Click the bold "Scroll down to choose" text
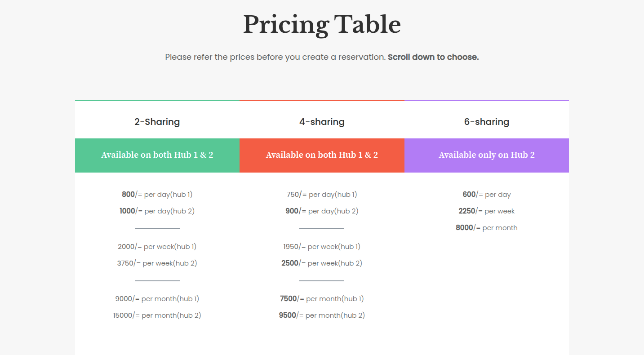644x355 pixels. click(433, 57)
